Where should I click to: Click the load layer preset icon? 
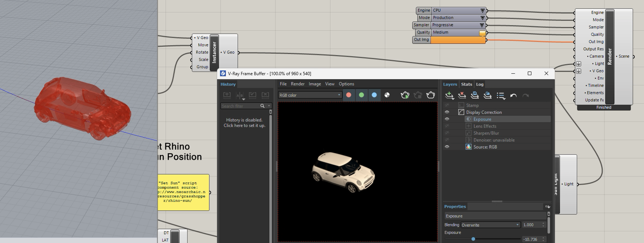point(487,95)
